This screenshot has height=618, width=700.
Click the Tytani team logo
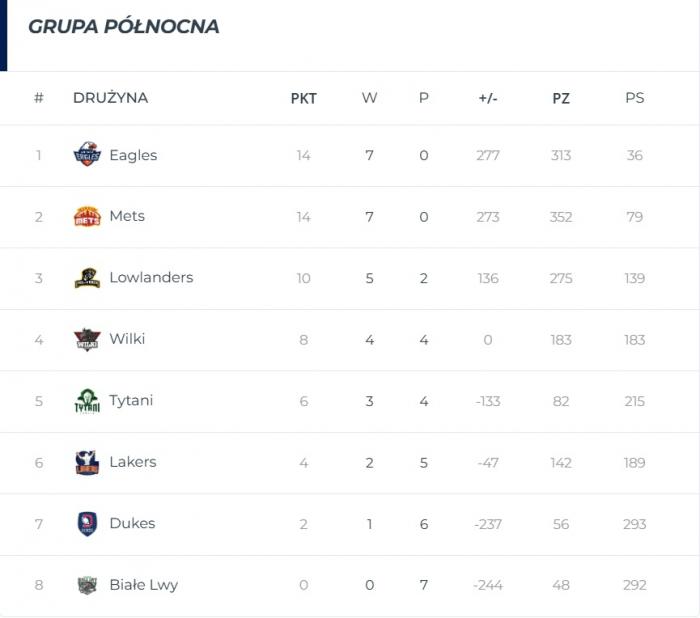(x=87, y=401)
